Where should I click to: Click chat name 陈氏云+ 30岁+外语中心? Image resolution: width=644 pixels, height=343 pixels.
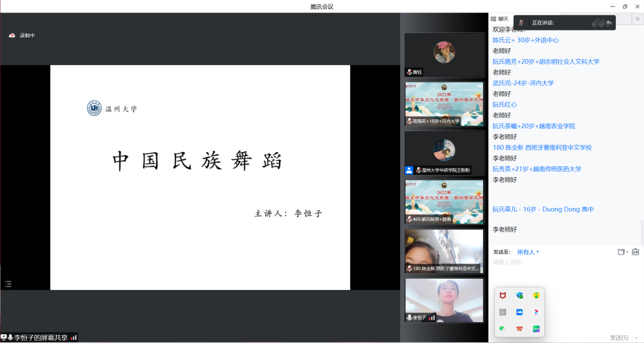525,40
